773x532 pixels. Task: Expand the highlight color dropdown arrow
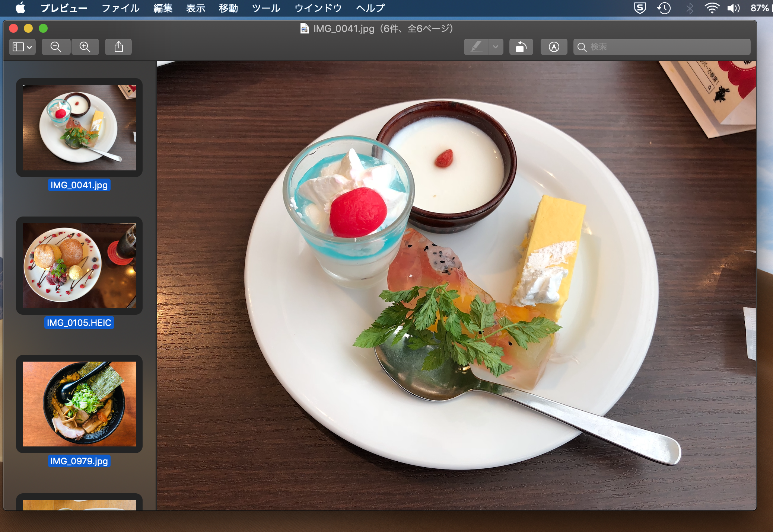point(496,47)
